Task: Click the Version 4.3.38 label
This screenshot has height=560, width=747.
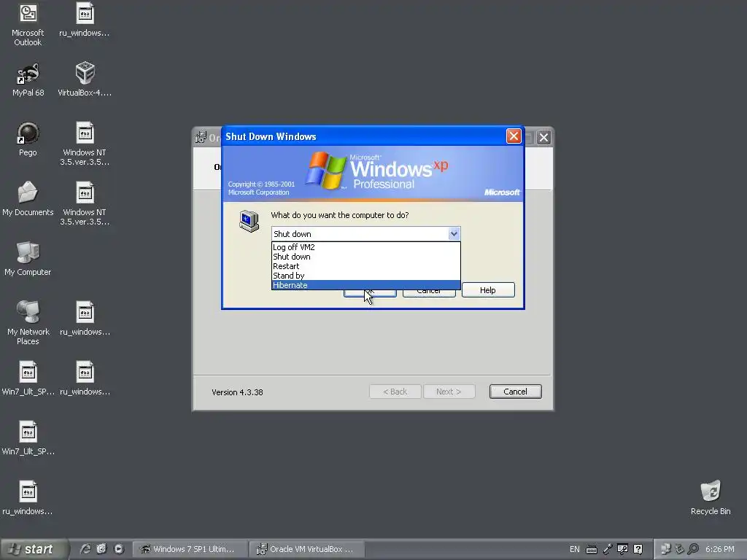Action: click(x=237, y=392)
